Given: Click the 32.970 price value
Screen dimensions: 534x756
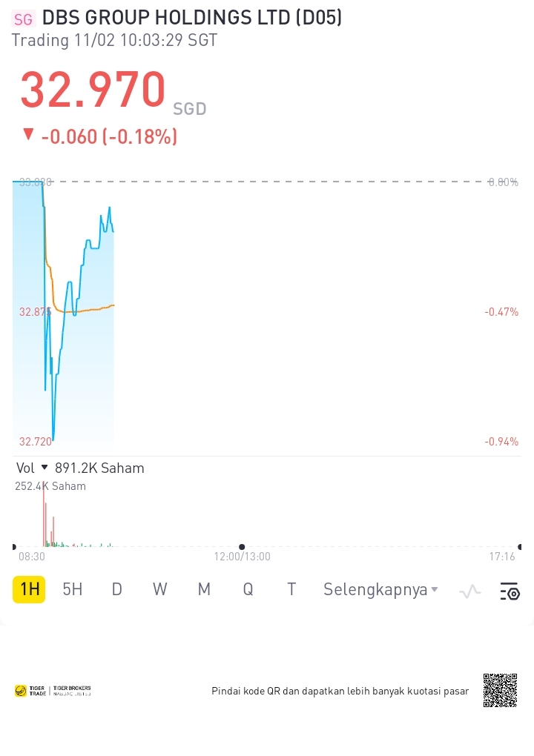Looking at the screenshot, I should pyautogui.click(x=93, y=90).
